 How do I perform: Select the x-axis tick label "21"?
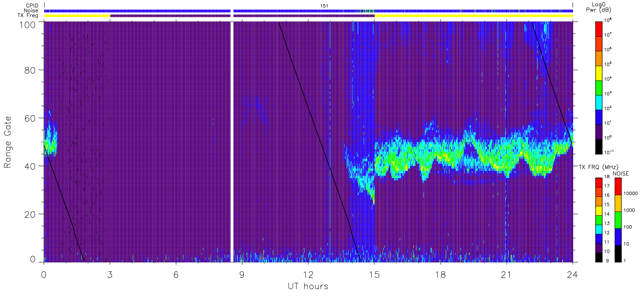click(x=506, y=274)
